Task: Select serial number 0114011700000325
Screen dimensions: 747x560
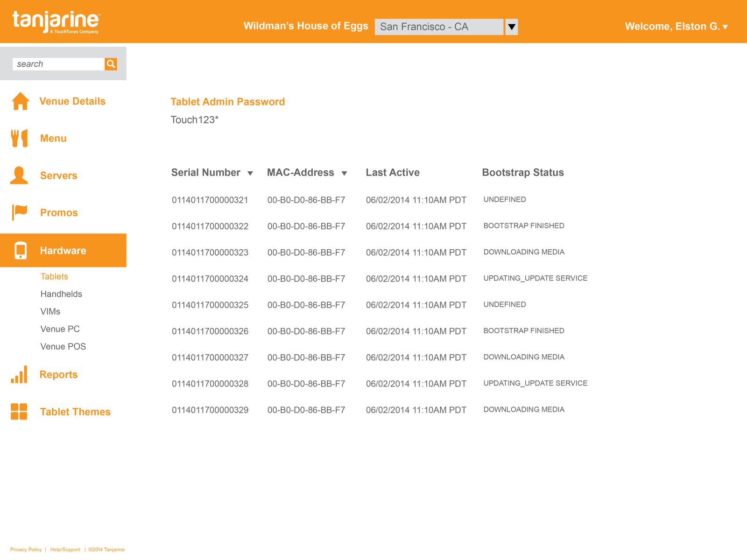Action: (x=210, y=305)
